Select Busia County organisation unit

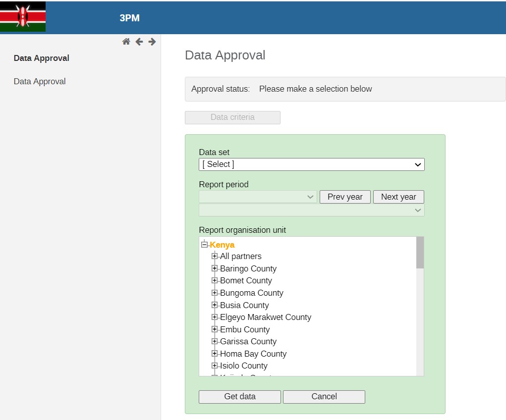click(244, 305)
